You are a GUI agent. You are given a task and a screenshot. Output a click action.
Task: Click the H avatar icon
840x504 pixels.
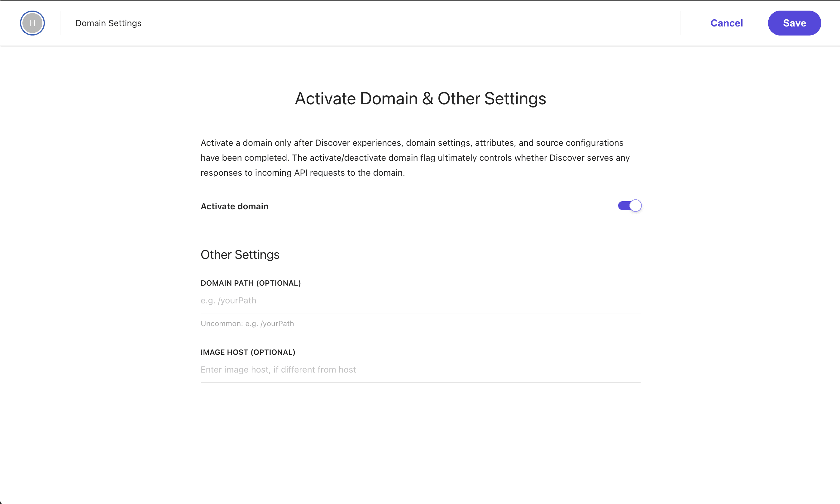32,23
